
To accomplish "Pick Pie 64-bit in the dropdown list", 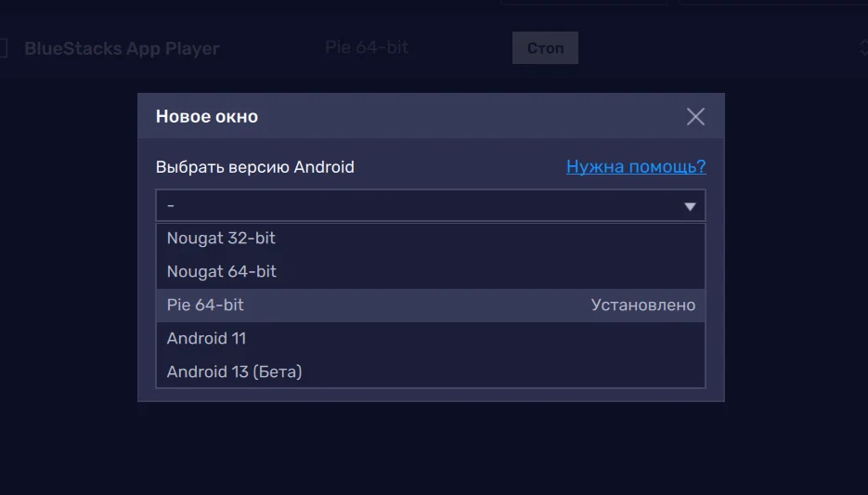I will tap(206, 305).
